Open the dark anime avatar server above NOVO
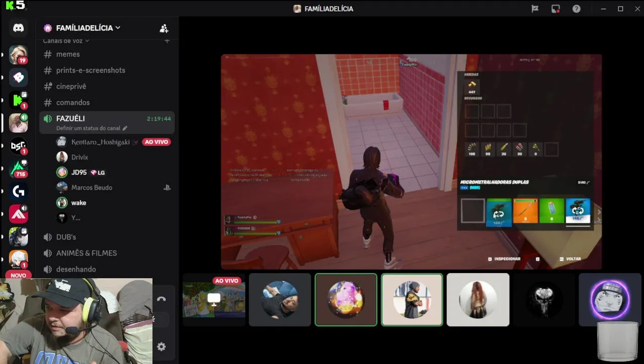The width and height of the screenshot is (644, 364). [19, 237]
